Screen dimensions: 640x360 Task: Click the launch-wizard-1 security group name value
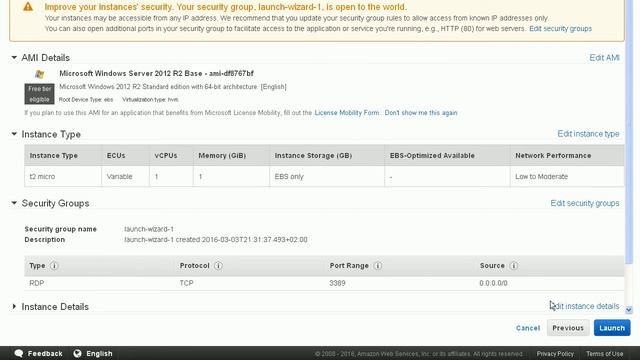(149, 229)
